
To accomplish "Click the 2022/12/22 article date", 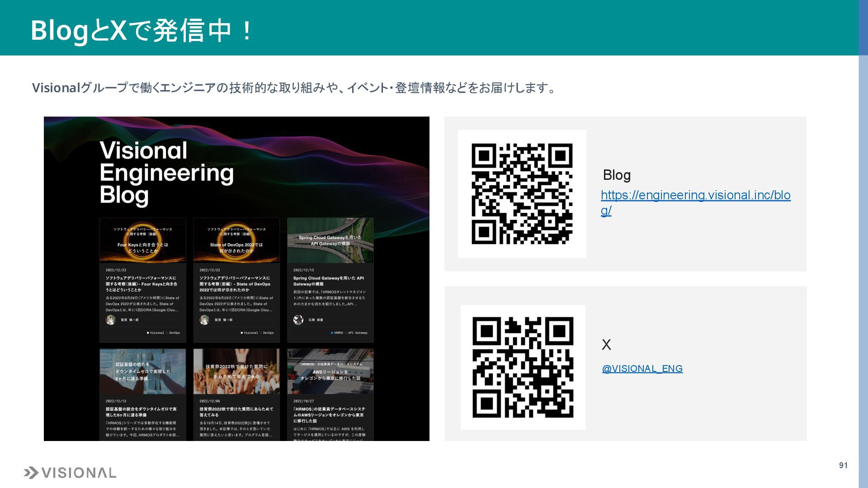I will [210, 270].
